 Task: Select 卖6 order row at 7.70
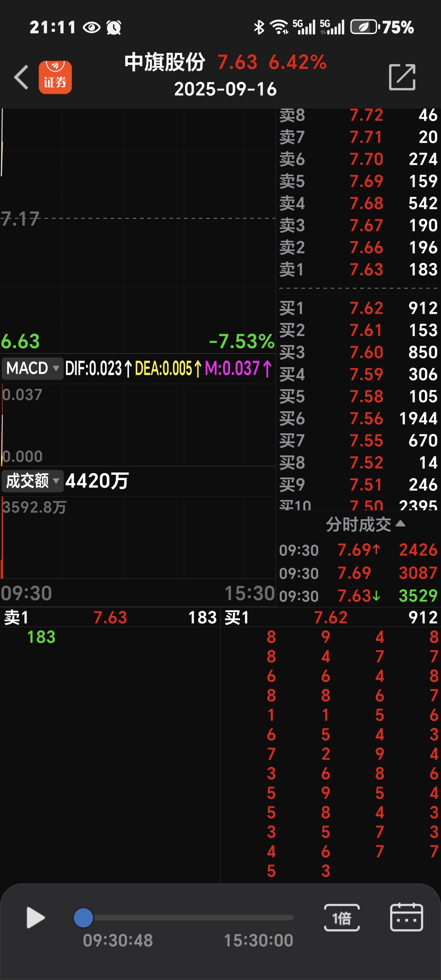click(x=358, y=159)
